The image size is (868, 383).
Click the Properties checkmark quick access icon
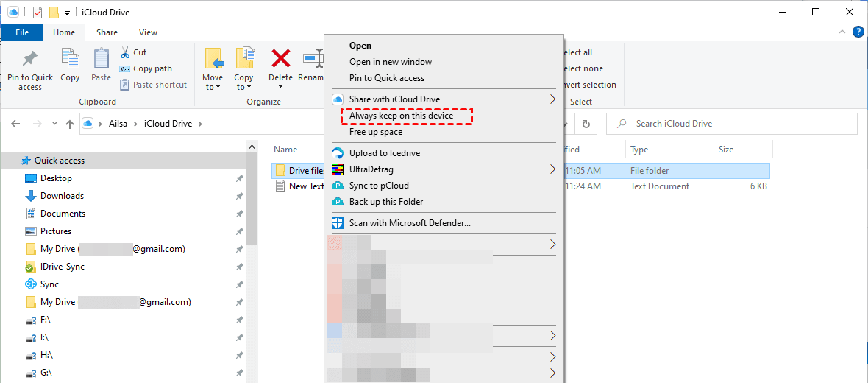click(38, 13)
